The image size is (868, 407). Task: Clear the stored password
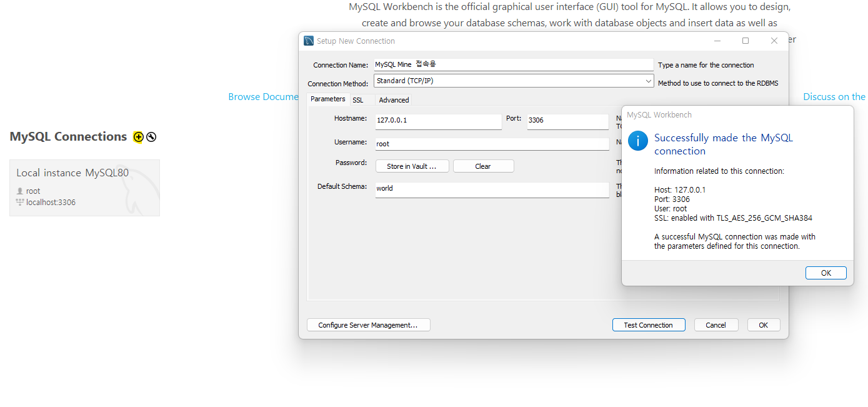(x=483, y=166)
